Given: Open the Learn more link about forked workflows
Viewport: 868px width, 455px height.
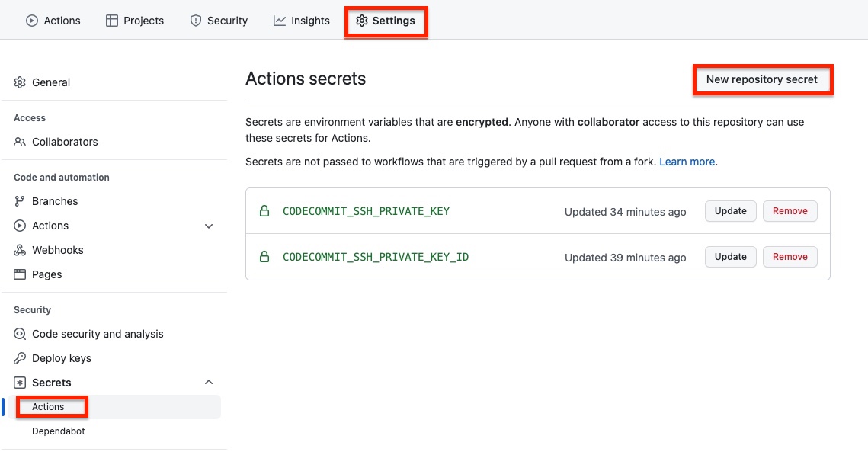Looking at the screenshot, I should 687,161.
